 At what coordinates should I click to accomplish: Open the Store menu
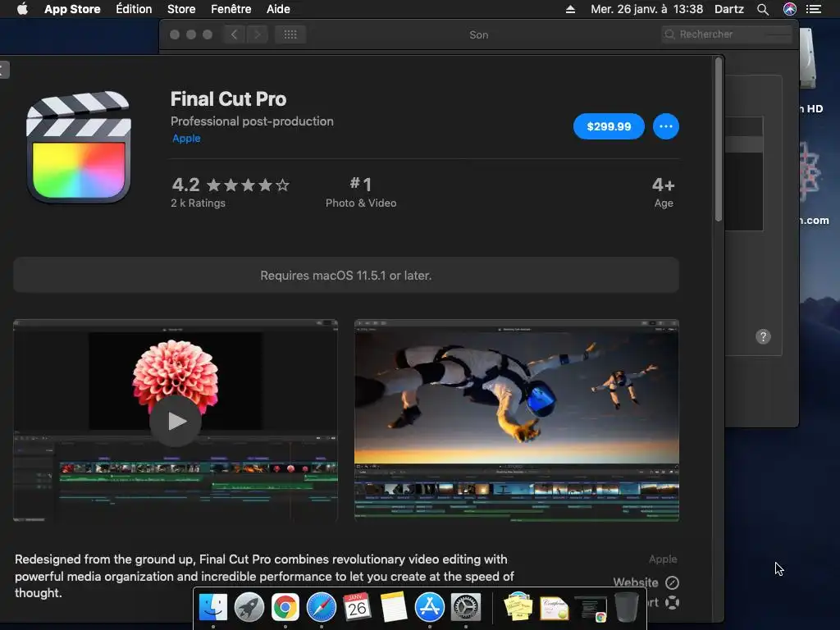(x=181, y=9)
